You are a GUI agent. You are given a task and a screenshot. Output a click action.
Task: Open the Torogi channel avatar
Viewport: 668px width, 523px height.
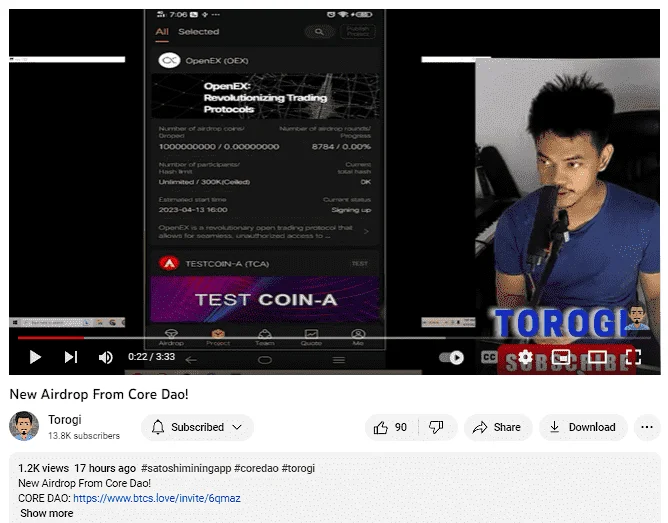24,426
